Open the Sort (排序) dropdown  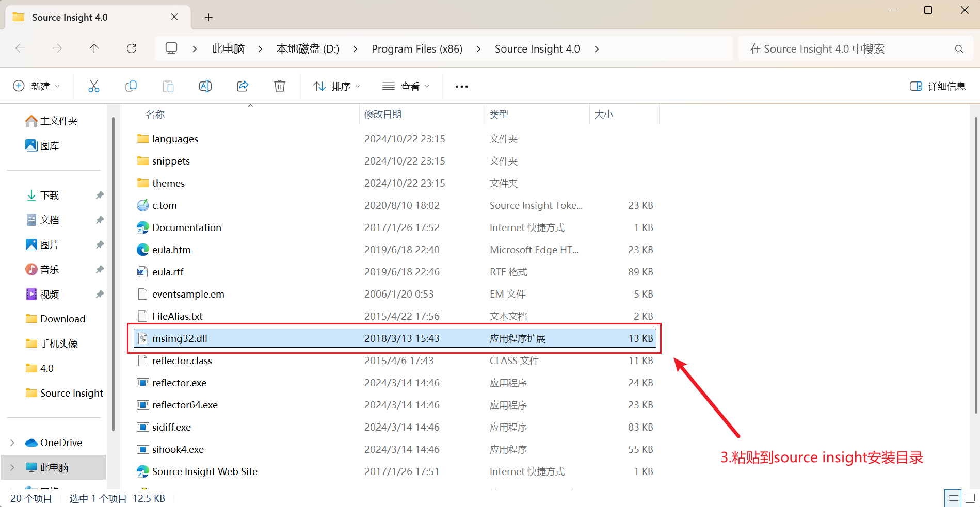coord(336,86)
